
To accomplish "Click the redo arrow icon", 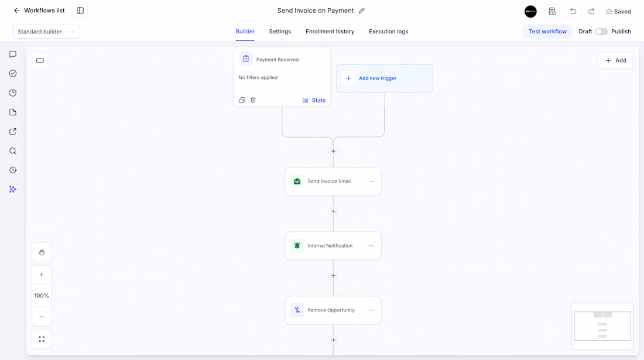I will coord(591,12).
